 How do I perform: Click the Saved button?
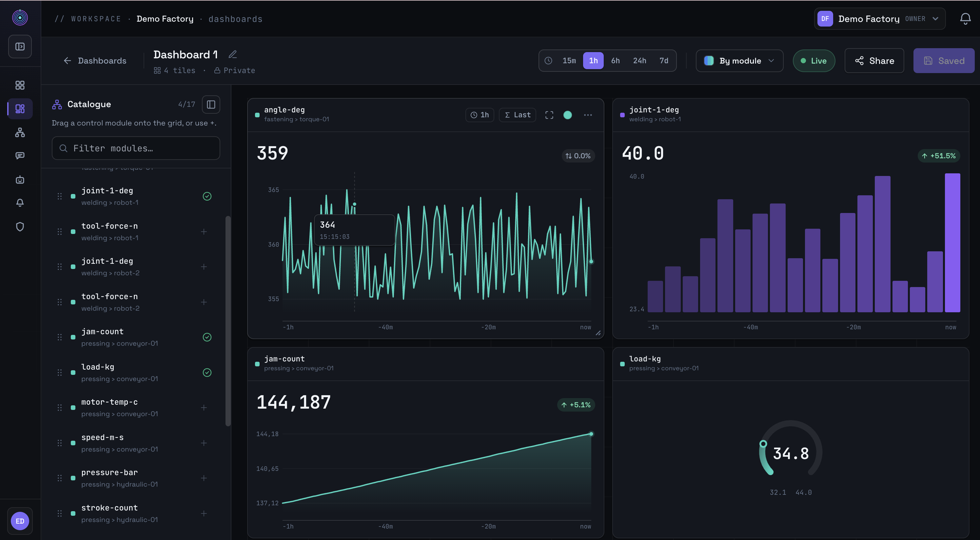944,61
